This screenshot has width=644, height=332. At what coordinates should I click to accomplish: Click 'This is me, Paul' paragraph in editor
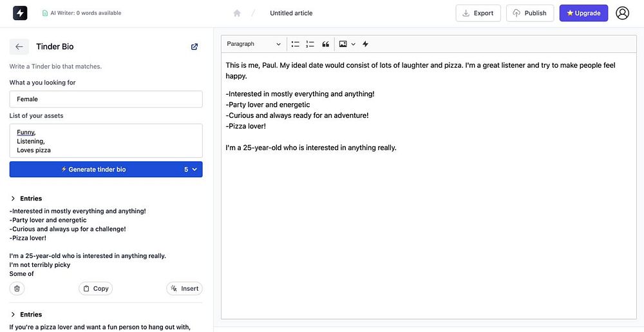[x=421, y=71]
